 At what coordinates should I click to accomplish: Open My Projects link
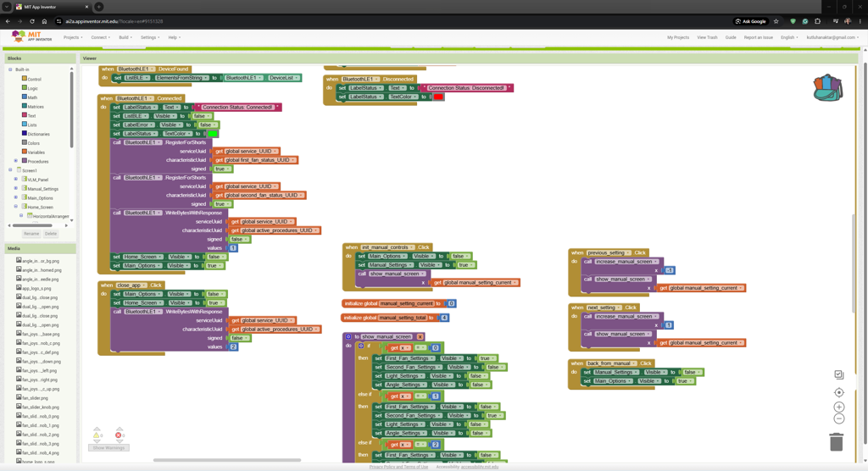point(677,37)
